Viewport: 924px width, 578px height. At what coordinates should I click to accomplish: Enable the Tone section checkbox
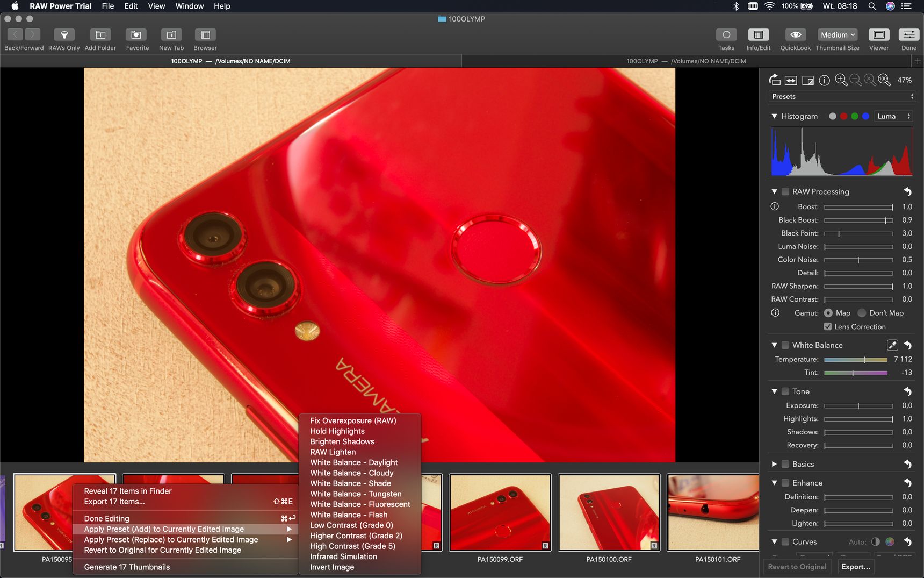point(785,391)
